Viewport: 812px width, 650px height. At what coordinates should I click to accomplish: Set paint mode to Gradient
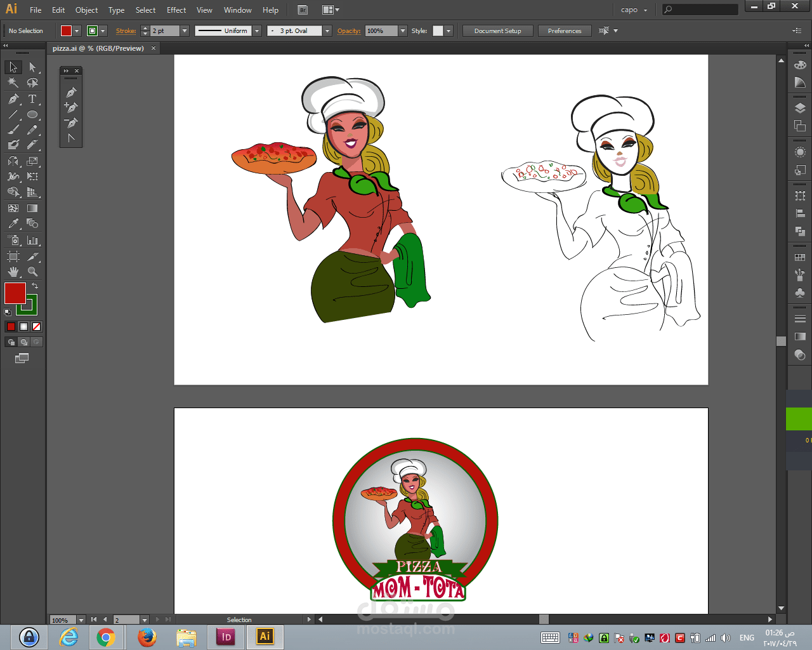[x=23, y=327]
